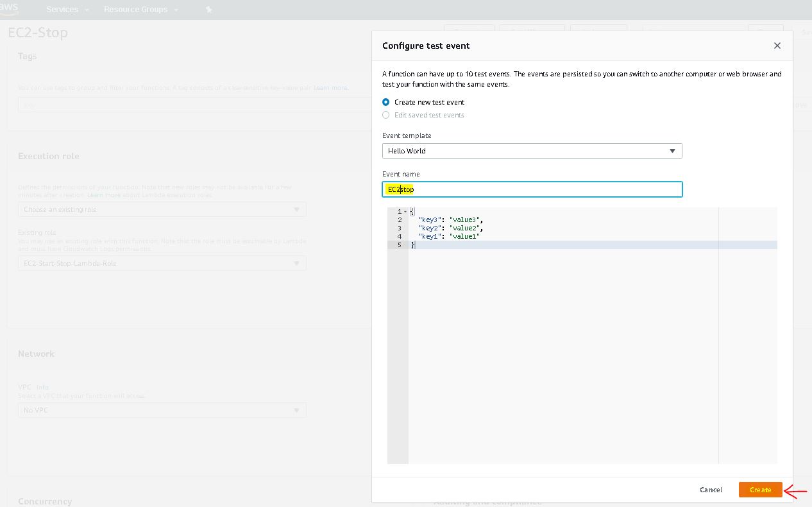Open the Event template Hello World dropdown
This screenshot has width=812, height=507.
coord(532,151)
